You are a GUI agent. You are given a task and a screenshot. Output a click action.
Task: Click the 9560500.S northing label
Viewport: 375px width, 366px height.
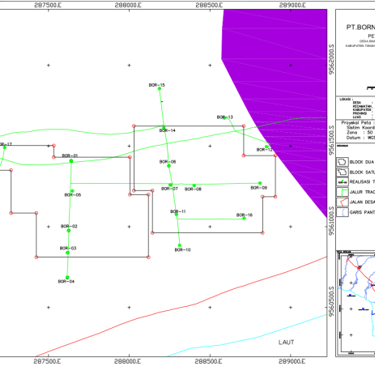(x=332, y=301)
